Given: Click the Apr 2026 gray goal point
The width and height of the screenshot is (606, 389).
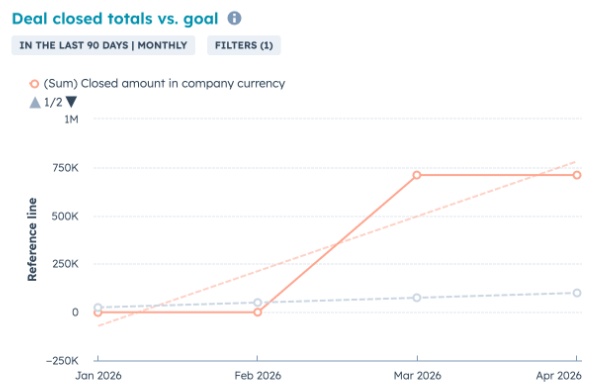Looking at the screenshot, I should [577, 293].
